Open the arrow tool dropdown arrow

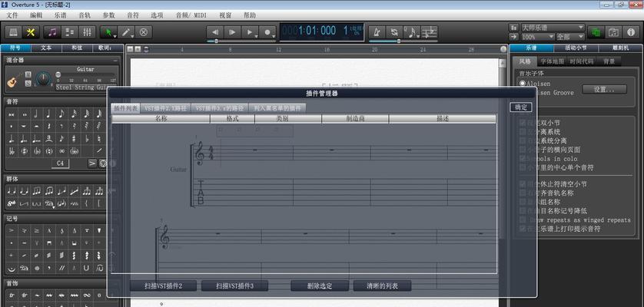pyautogui.click(x=115, y=37)
